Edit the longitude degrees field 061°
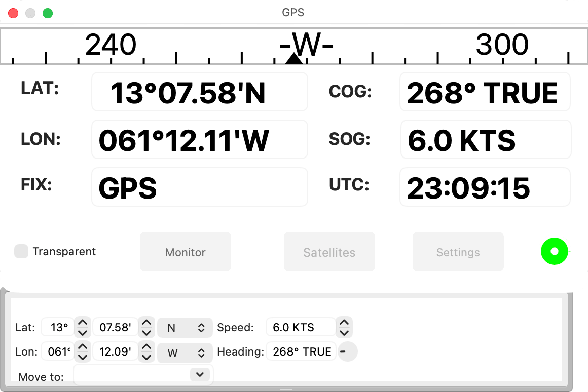The width and height of the screenshot is (588, 392). click(x=58, y=351)
